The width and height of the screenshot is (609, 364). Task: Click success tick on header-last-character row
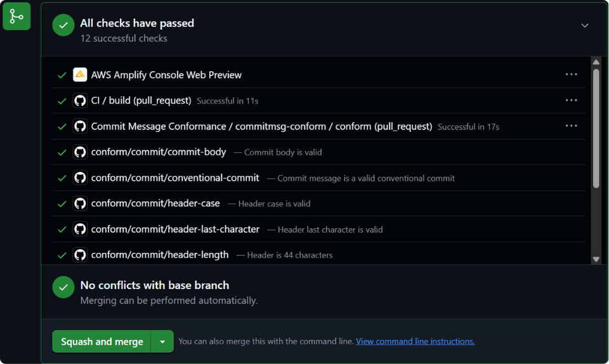(62, 230)
